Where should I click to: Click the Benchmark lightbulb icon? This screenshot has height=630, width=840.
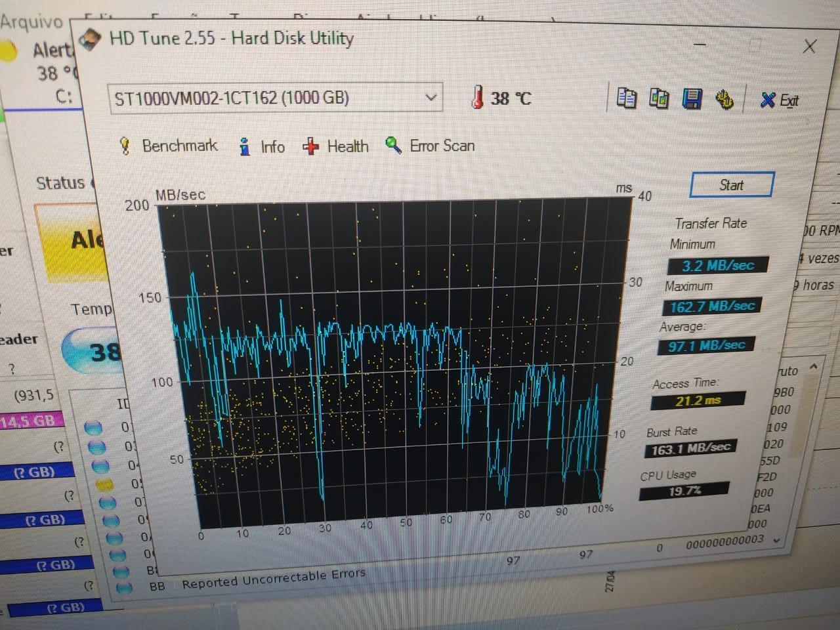pos(125,146)
